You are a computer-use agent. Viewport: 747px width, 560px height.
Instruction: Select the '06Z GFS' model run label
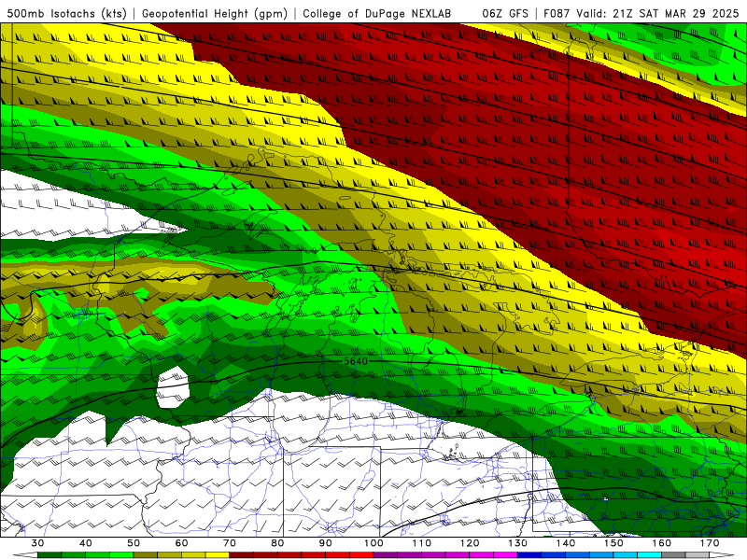pos(505,14)
